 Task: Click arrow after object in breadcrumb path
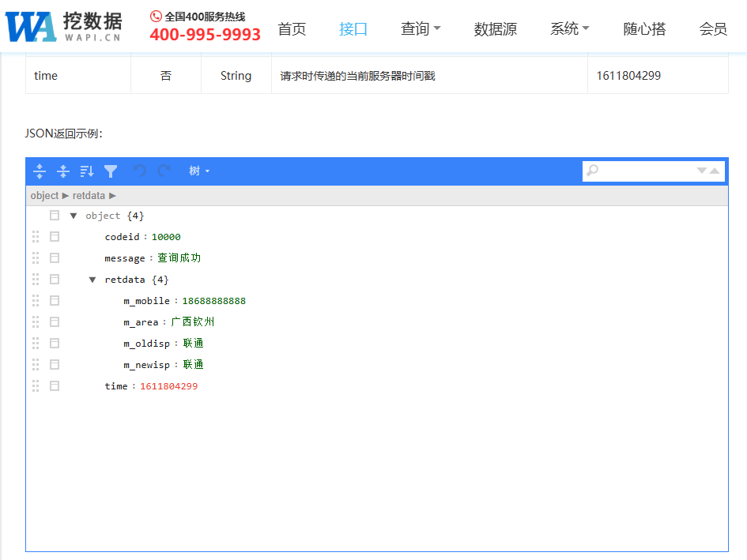tap(66, 196)
